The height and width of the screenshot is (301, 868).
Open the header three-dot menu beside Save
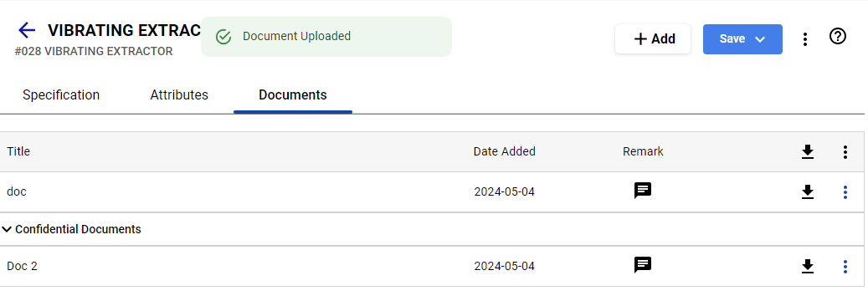click(805, 38)
